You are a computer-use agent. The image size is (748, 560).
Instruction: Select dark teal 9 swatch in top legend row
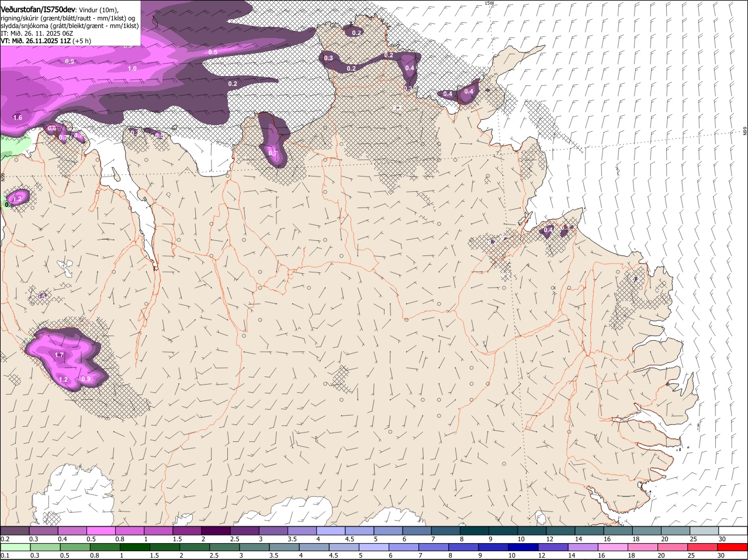[x=503, y=530]
